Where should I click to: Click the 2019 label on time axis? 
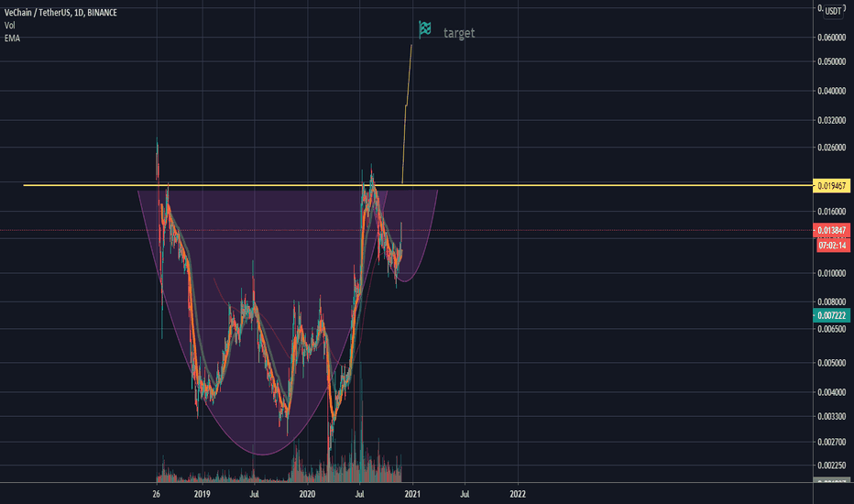(x=202, y=494)
